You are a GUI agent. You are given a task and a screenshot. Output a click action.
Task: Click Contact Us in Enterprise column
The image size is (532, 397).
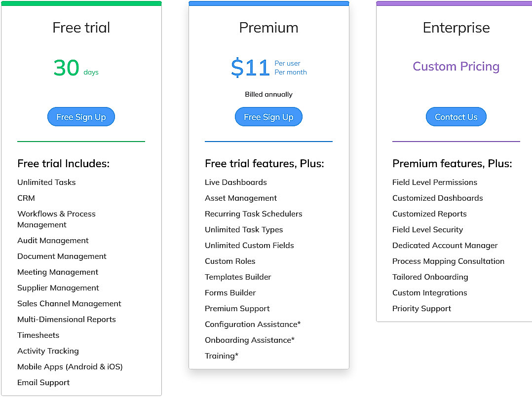[456, 116]
